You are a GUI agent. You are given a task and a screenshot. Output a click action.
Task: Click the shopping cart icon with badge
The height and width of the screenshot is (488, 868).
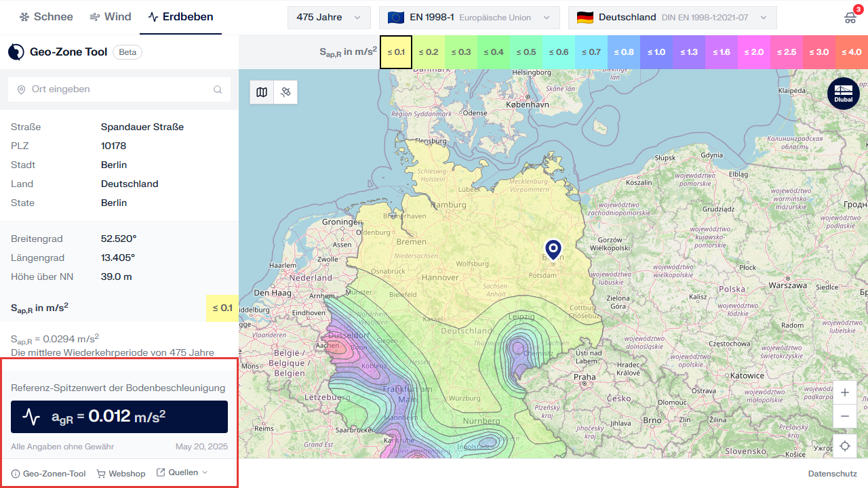pos(850,18)
